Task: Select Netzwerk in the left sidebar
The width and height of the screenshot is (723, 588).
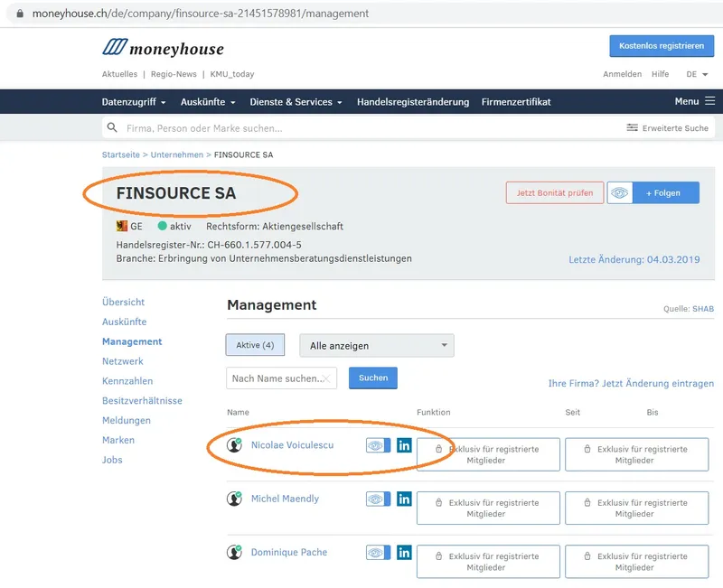Action: (x=123, y=361)
